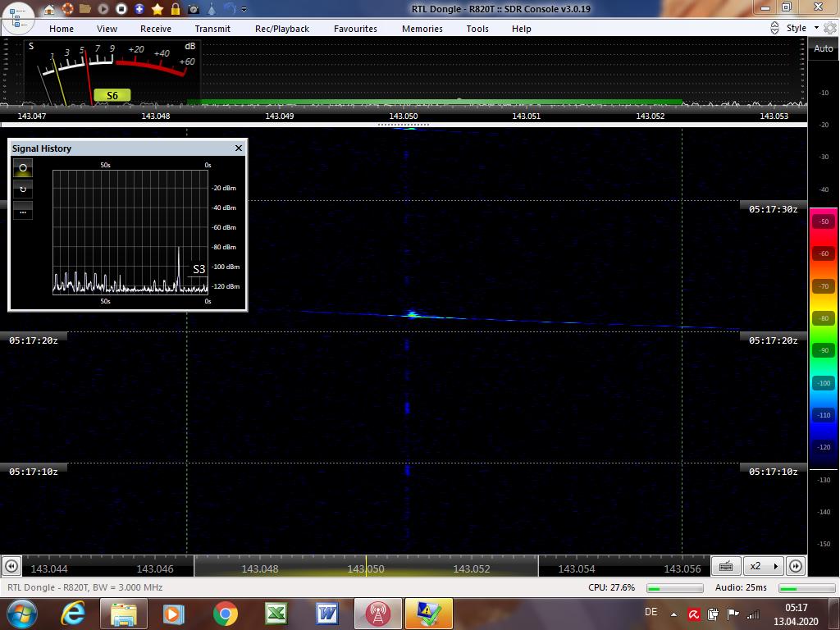Click the RTL Dongle bandwidth status text

click(x=85, y=587)
